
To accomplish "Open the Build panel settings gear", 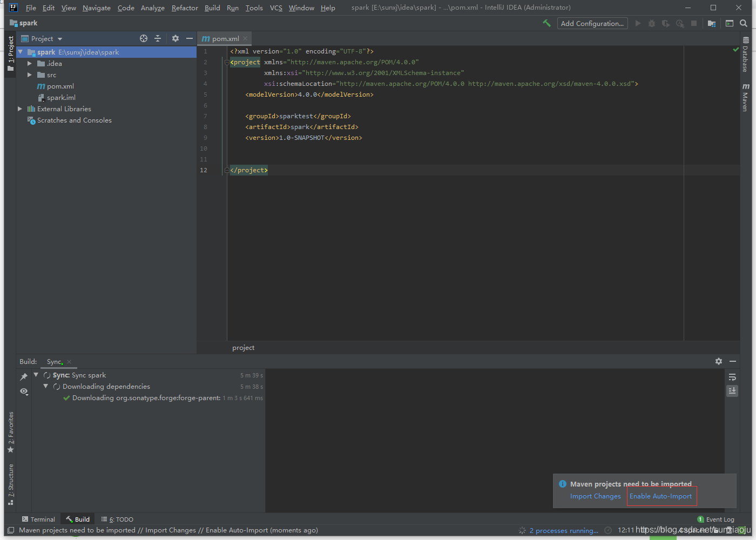I will click(719, 361).
